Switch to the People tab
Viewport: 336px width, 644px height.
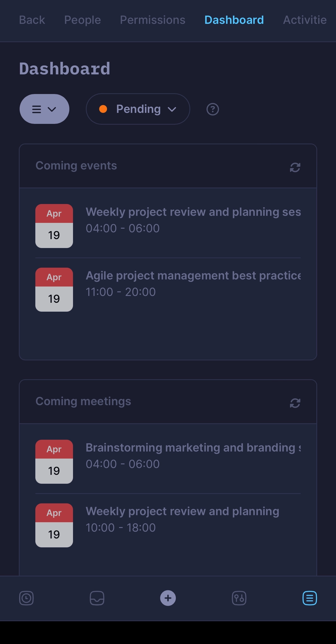pos(82,20)
